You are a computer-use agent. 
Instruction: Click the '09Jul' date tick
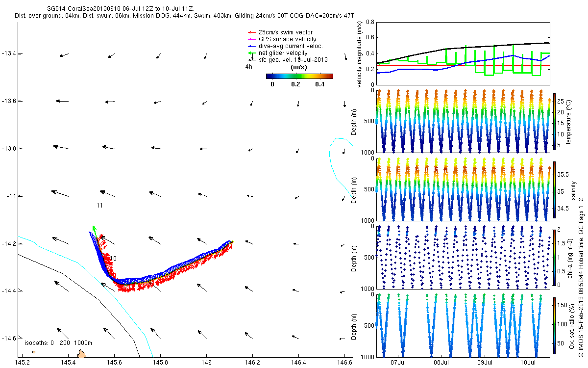(485, 363)
